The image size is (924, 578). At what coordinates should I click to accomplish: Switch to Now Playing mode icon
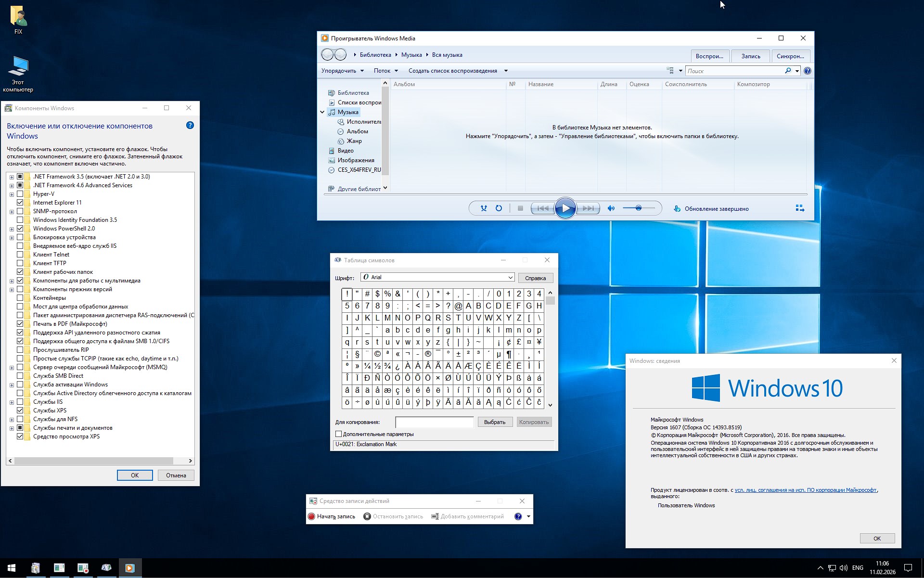800,207
